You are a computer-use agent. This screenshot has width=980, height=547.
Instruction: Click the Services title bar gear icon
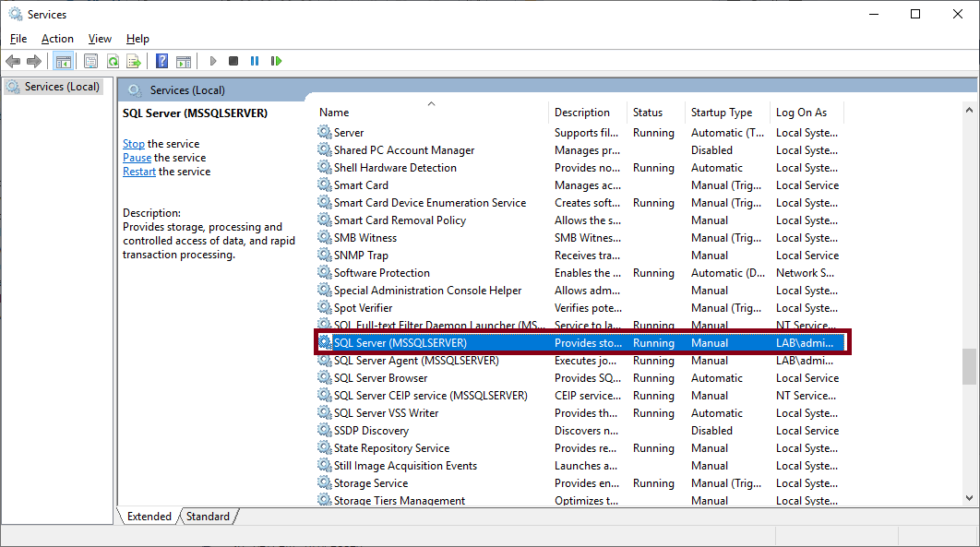[x=16, y=14]
